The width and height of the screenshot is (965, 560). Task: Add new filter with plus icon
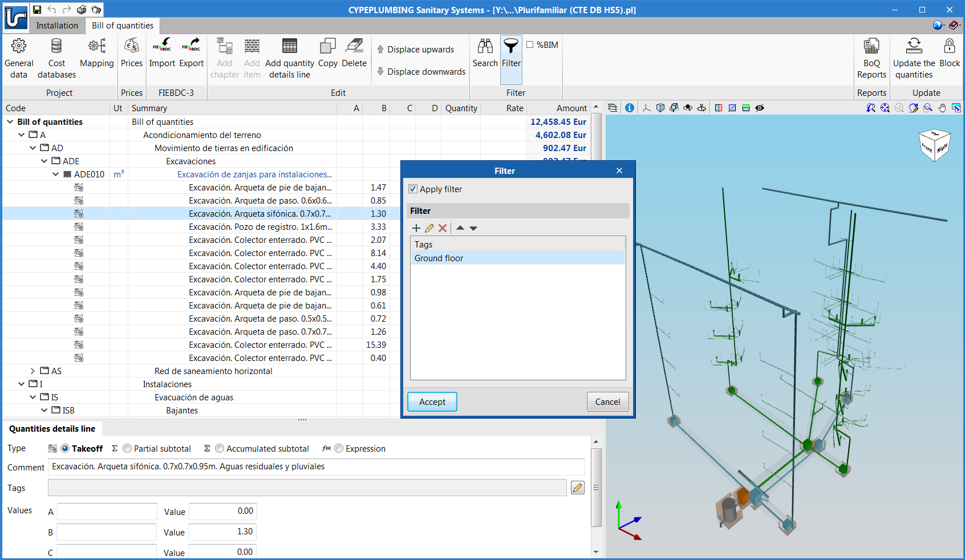coord(416,228)
